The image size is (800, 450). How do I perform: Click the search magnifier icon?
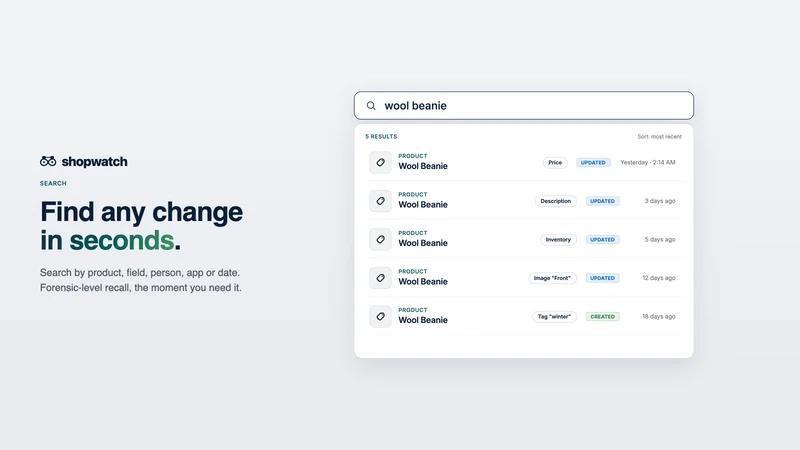tap(371, 106)
